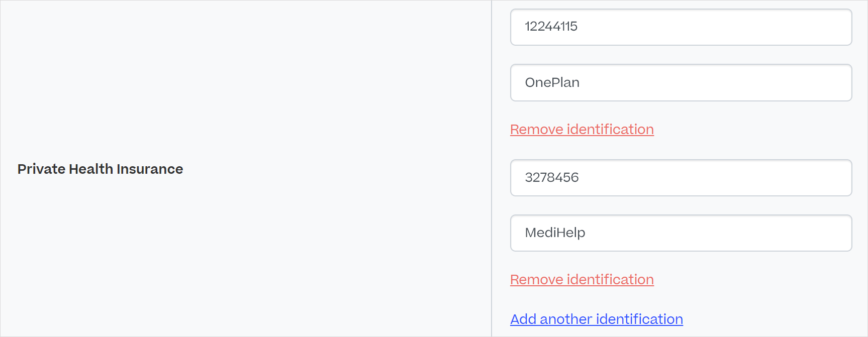The width and height of the screenshot is (868, 337).
Task: Click Remove identification below MediHelp
Action: (582, 280)
